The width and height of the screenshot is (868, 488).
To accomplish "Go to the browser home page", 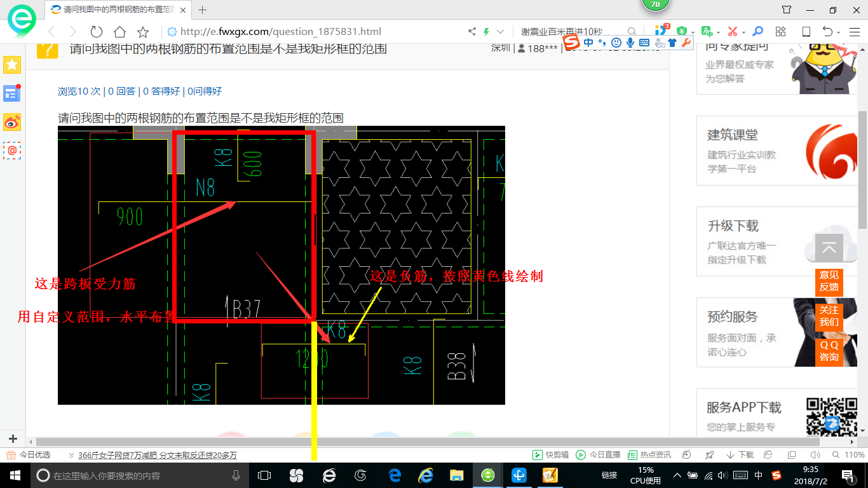I will (x=119, y=32).
